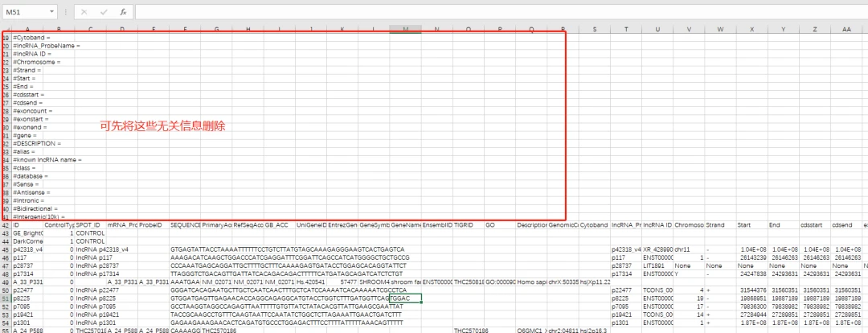Select the 'cdsend' header cell in row 42
The image size is (868, 333).
847,226
